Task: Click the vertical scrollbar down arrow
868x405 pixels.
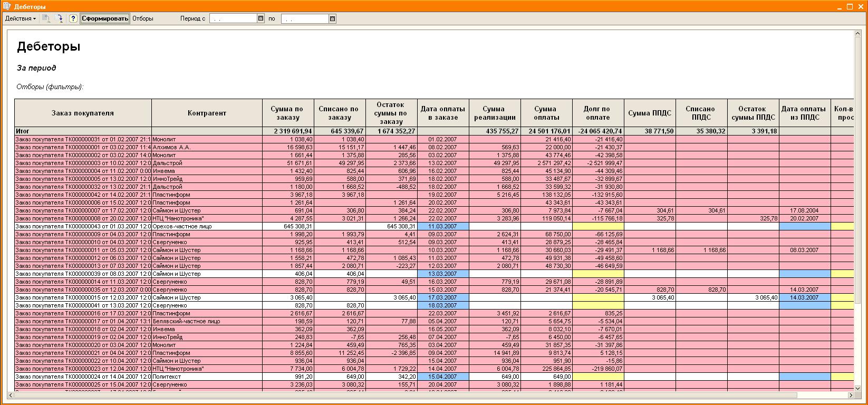Action: (857, 388)
